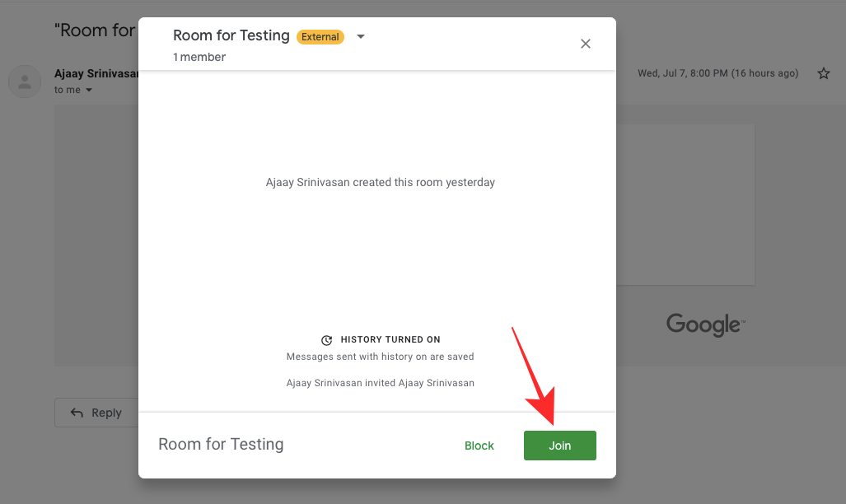Screen dimensions: 846x504
Task: Click the history clock icon
Action: pos(327,339)
